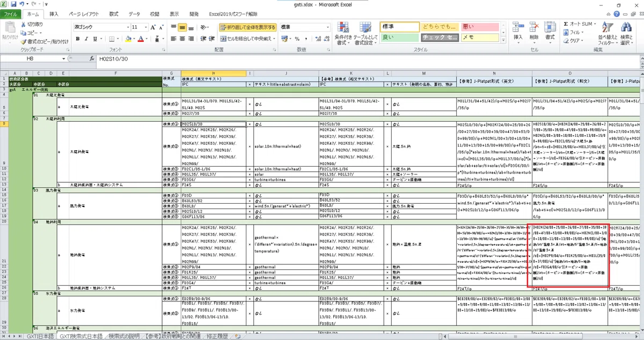Click the scissors Cut icon
644x340 pixels.
(24, 24)
